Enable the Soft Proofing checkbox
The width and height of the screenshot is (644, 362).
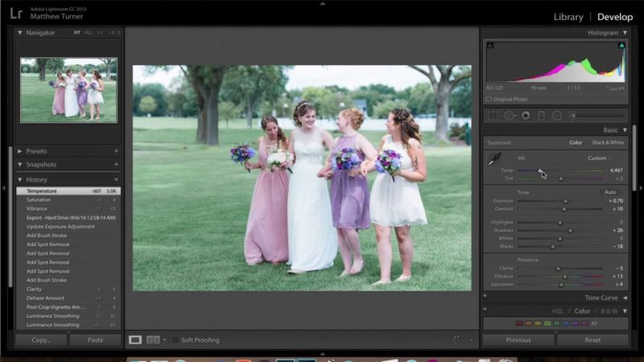click(x=176, y=340)
